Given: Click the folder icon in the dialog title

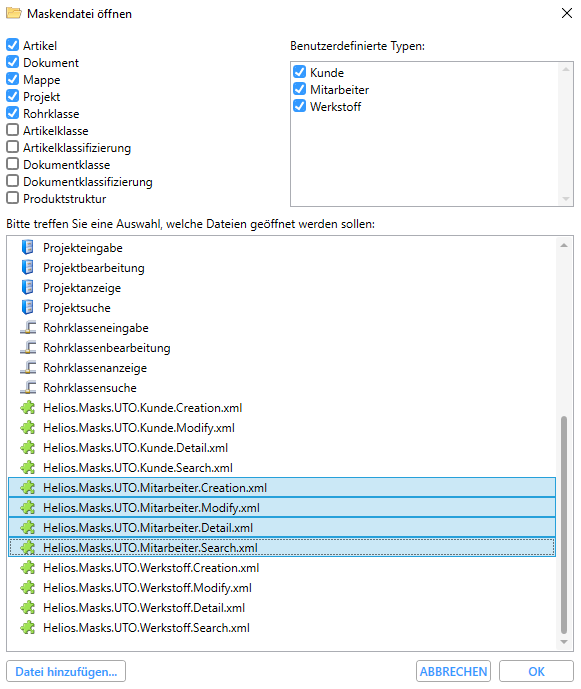Looking at the screenshot, I should point(14,13).
